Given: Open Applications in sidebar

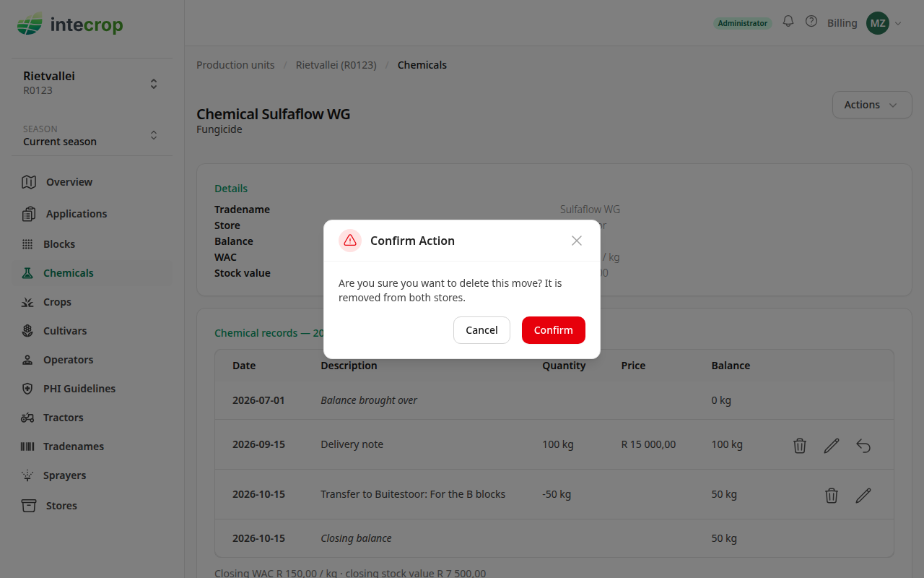Looking at the screenshot, I should pos(92,214).
